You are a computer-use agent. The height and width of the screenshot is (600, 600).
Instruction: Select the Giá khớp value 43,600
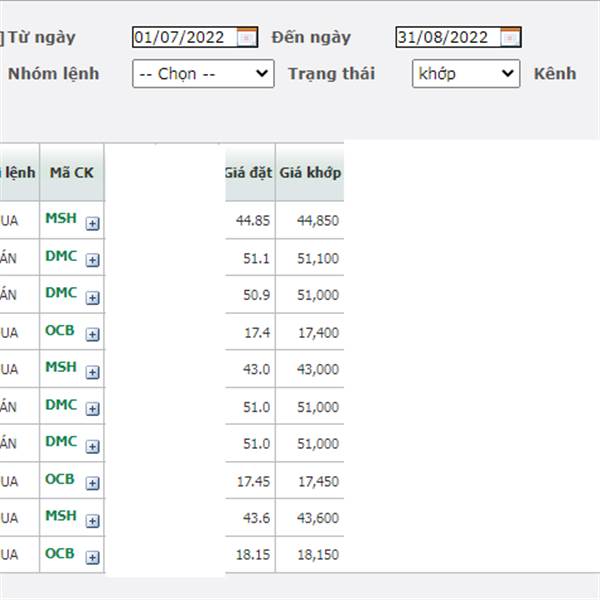[318, 518]
